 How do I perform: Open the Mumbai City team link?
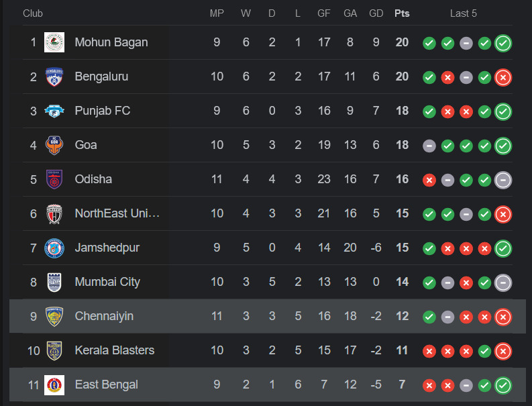tap(107, 282)
